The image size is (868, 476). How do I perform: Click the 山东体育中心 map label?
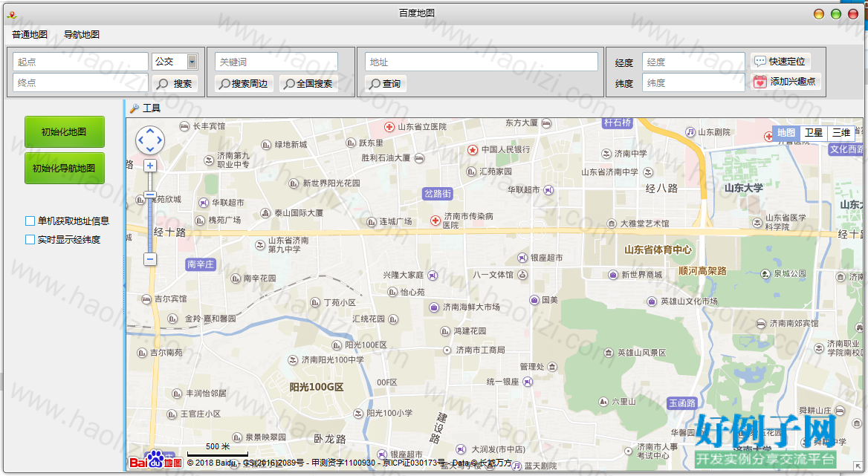[x=658, y=250]
